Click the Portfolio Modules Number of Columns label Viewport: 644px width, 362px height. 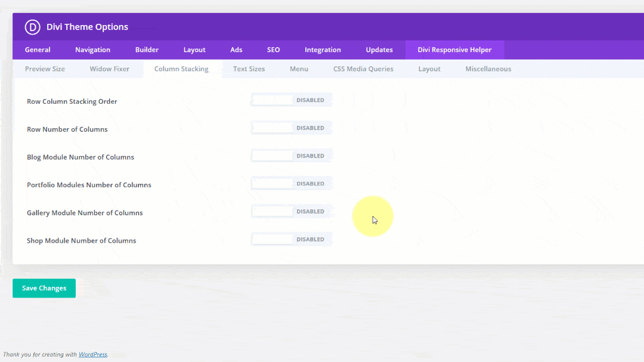pyautogui.click(x=89, y=185)
